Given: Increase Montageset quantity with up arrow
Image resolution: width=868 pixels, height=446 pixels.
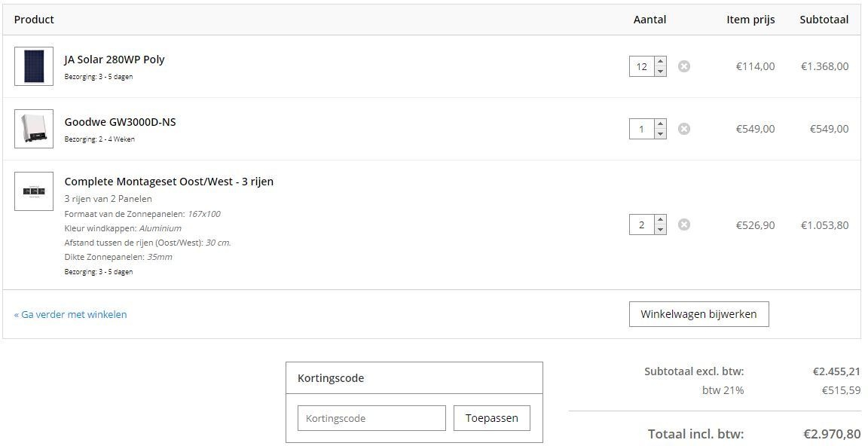Looking at the screenshot, I should coord(660,220).
